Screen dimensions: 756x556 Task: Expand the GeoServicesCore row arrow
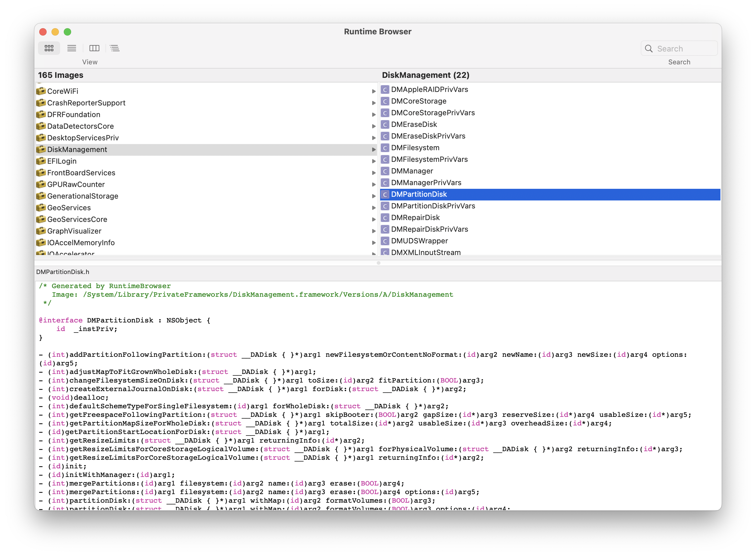point(374,219)
